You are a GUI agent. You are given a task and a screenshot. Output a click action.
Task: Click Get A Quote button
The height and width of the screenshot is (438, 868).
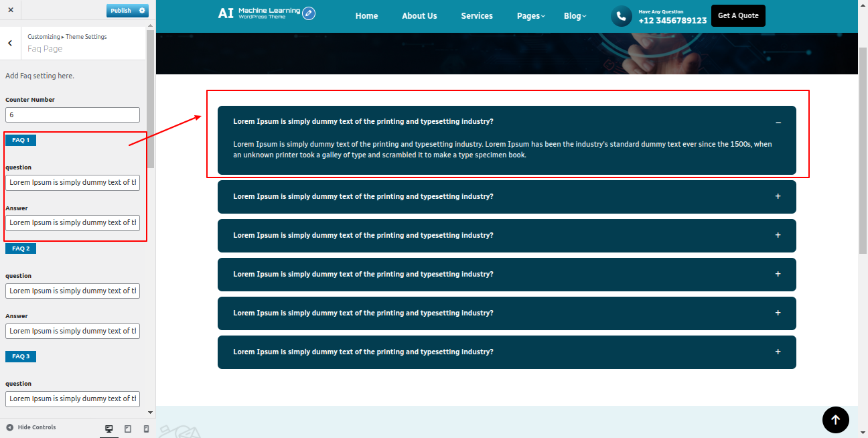[x=738, y=16]
